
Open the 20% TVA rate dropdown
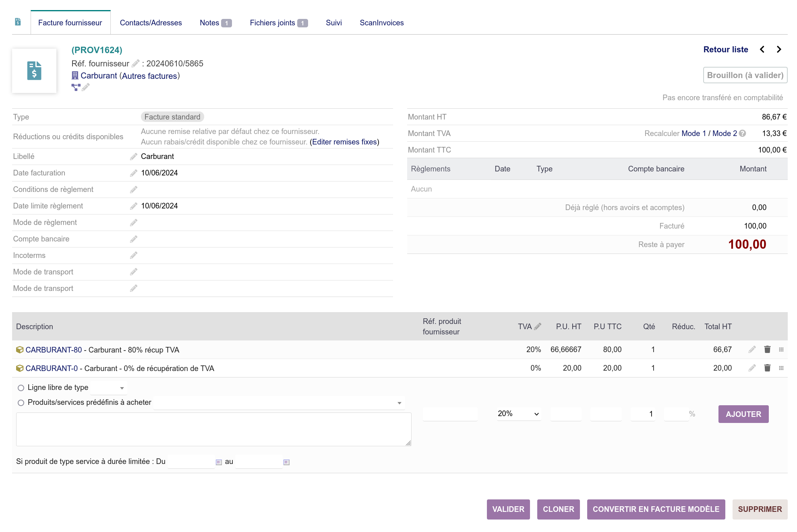point(518,414)
